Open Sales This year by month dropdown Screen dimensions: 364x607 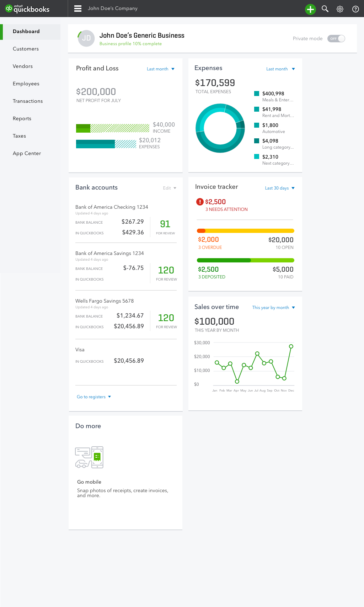(x=274, y=308)
